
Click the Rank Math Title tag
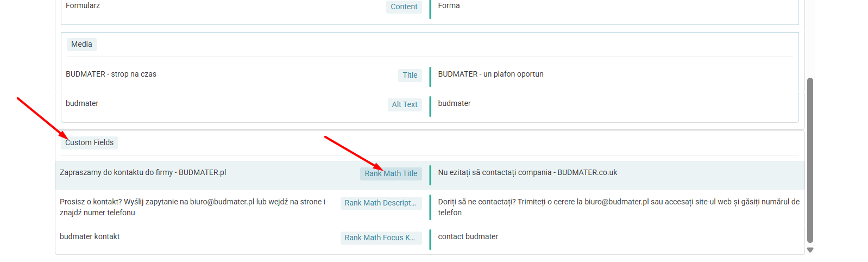[391, 173]
